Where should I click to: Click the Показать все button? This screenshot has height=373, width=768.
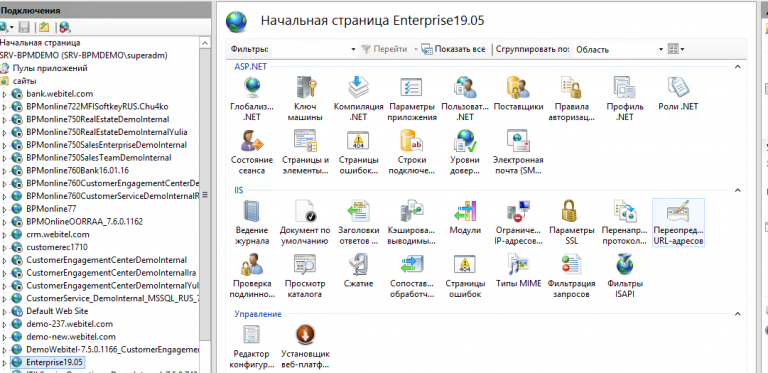point(454,49)
